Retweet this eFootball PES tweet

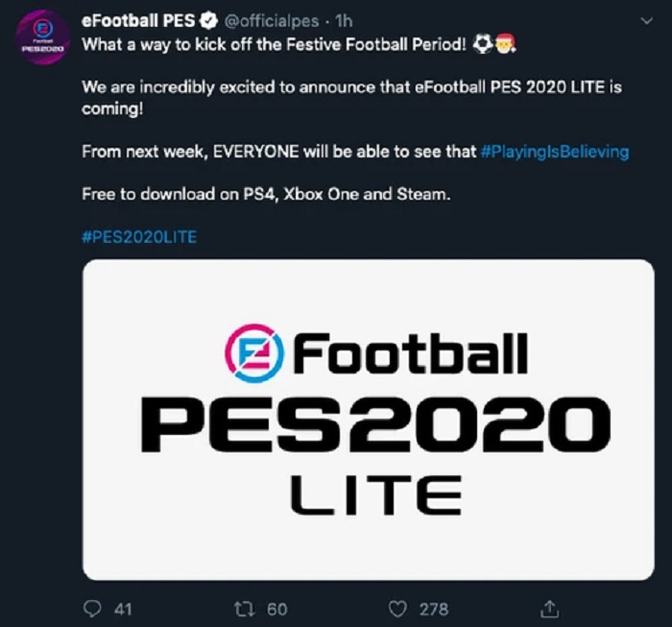[243, 608]
